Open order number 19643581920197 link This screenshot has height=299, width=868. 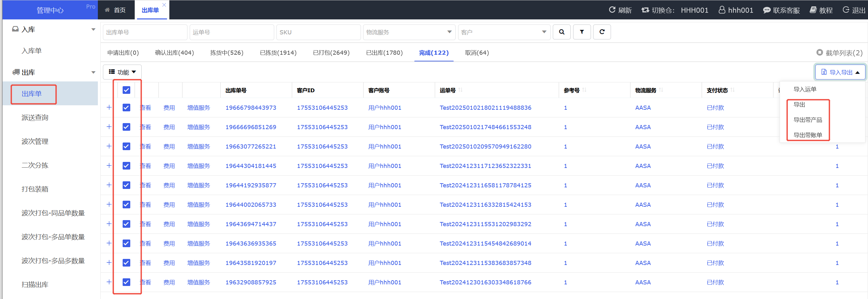pos(250,263)
